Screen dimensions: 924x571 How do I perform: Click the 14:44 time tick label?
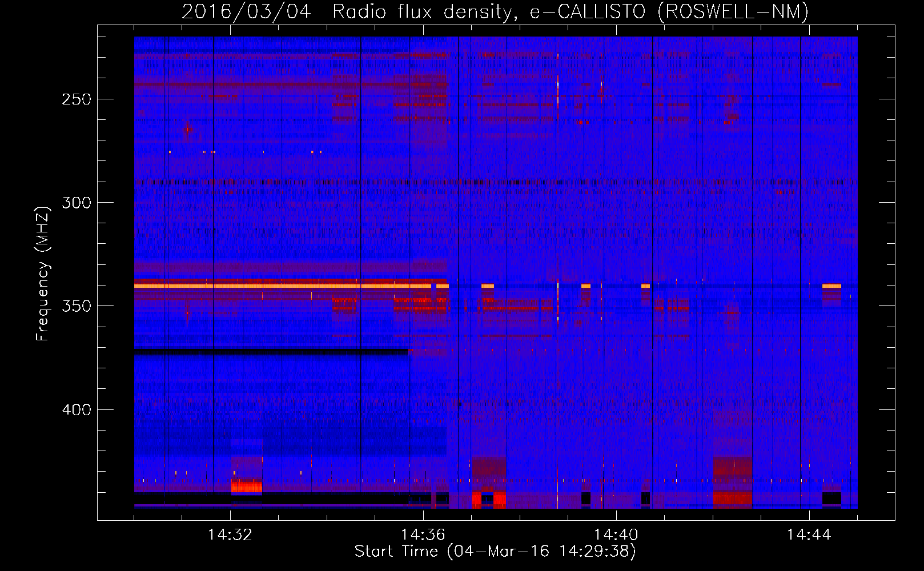[809, 535]
